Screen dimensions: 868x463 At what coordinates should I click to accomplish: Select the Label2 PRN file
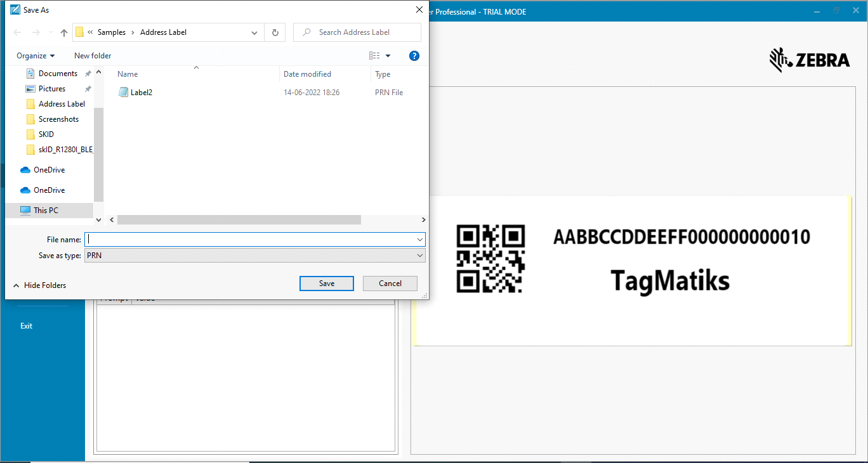click(141, 93)
